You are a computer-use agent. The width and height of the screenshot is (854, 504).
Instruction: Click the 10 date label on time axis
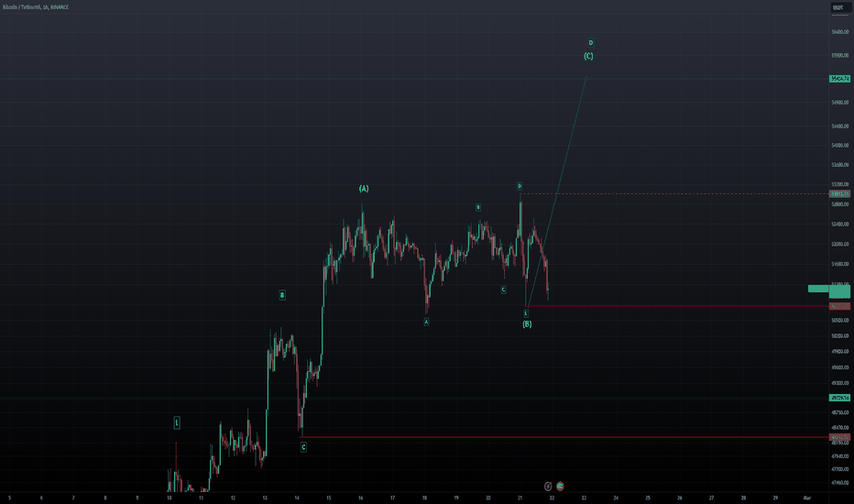(x=170, y=498)
